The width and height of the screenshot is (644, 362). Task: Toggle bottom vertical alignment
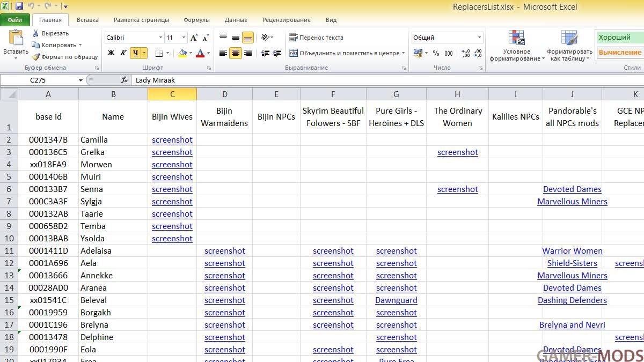pyautogui.click(x=247, y=38)
